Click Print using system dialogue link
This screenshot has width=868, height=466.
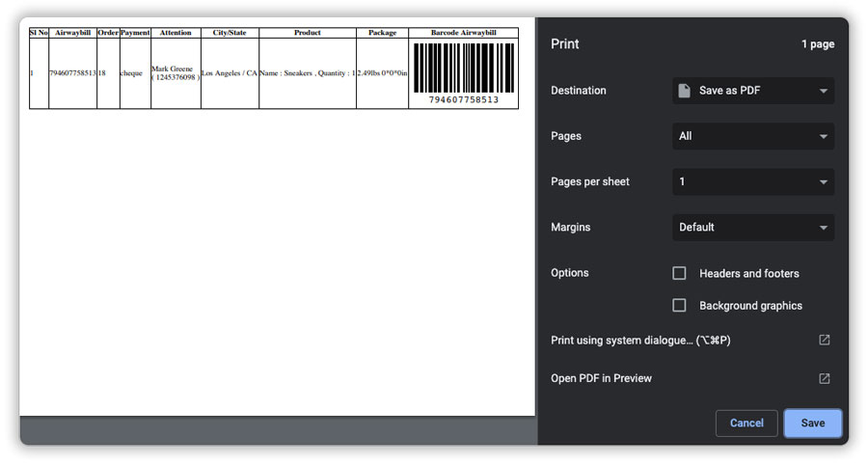point(640,341)
